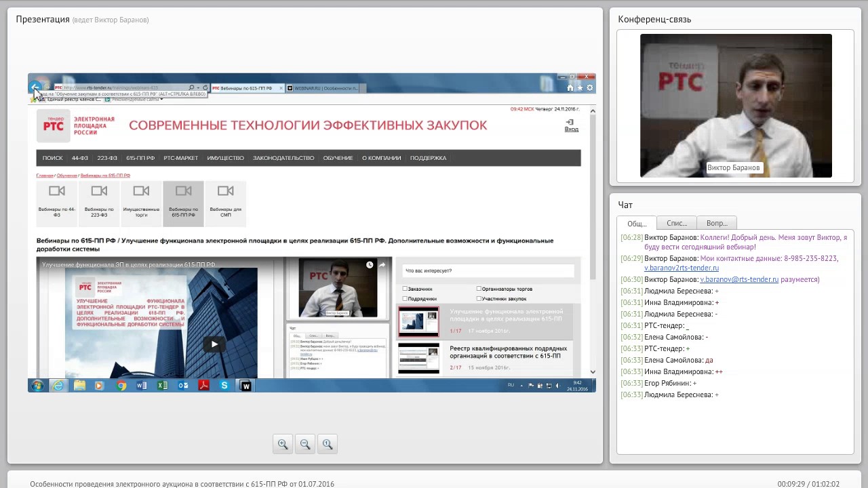Viewport: 868px width, 488px height.
Task: Click v.baranov2rts-tender.ru link in chat
Action: pyautogui.click(x=682, y=268)
